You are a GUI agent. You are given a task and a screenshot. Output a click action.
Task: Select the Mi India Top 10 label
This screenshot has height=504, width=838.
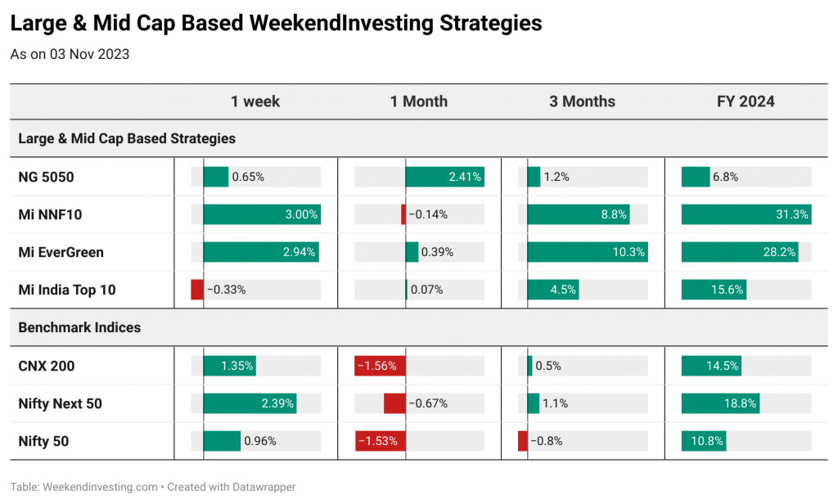(x=67, y=290)
